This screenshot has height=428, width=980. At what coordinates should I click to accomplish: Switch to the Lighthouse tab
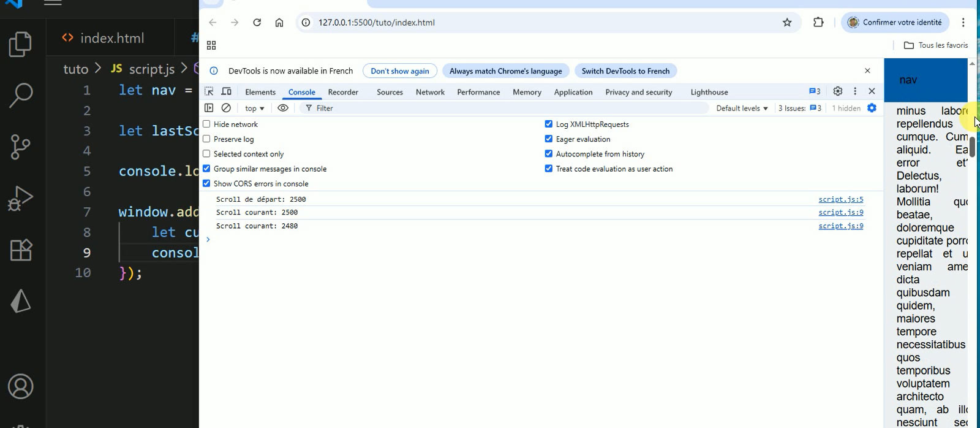point(709,92)
